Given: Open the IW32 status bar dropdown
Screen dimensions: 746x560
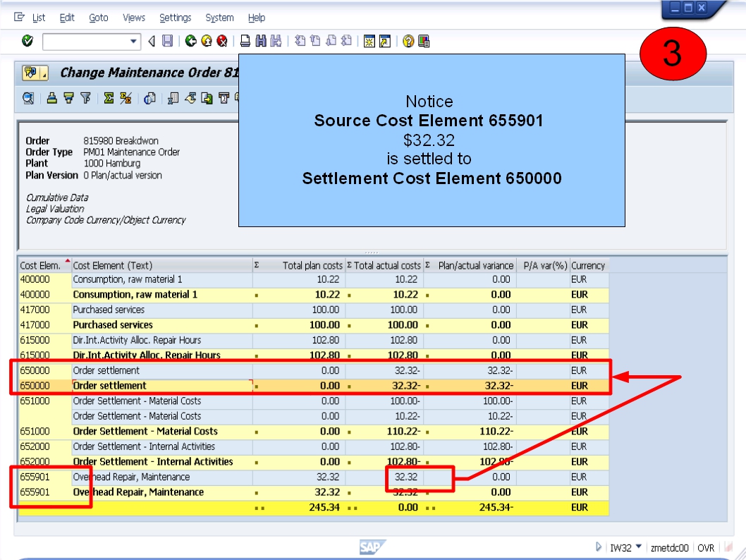Looking at the screenshot, I should coord(639,547).
